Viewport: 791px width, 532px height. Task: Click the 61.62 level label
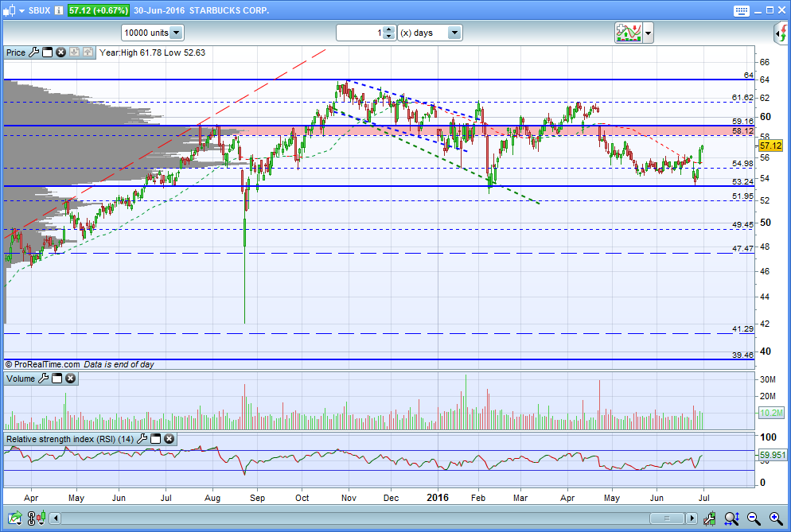click(742, 97)
